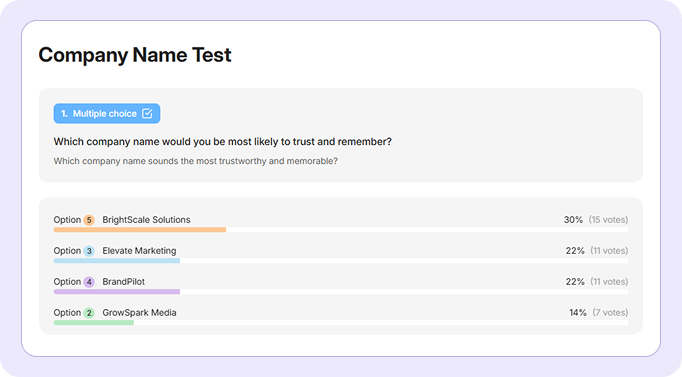Click Elevate Marketing's 22% (11 votes) label
Viewport: 682px width, 377px height.
coord(597,250)
